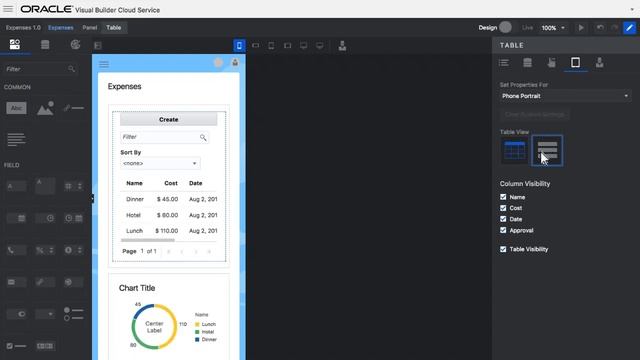Open the Data palette tab icon
Screen dimensions: 640x360
(45, 44)
